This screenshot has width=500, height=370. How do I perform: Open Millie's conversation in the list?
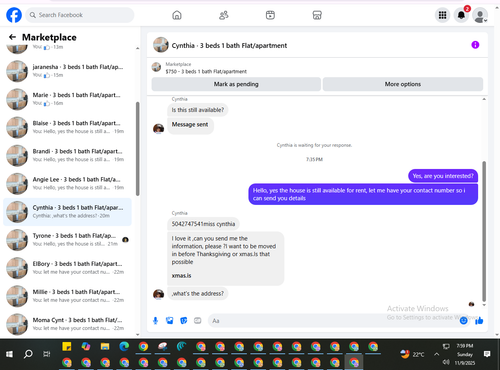[x=67, y=296]
